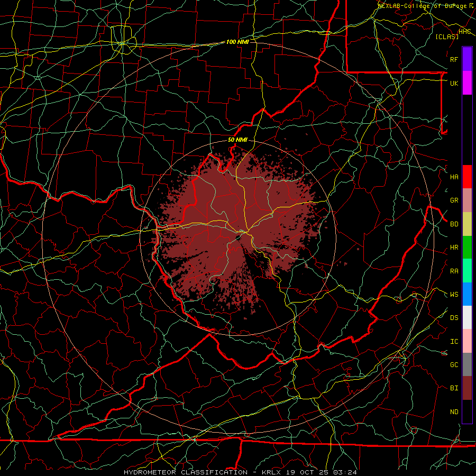Screen dimensions: 476x476
Task: Click the 03:24 time stamp
Action: 344,472
